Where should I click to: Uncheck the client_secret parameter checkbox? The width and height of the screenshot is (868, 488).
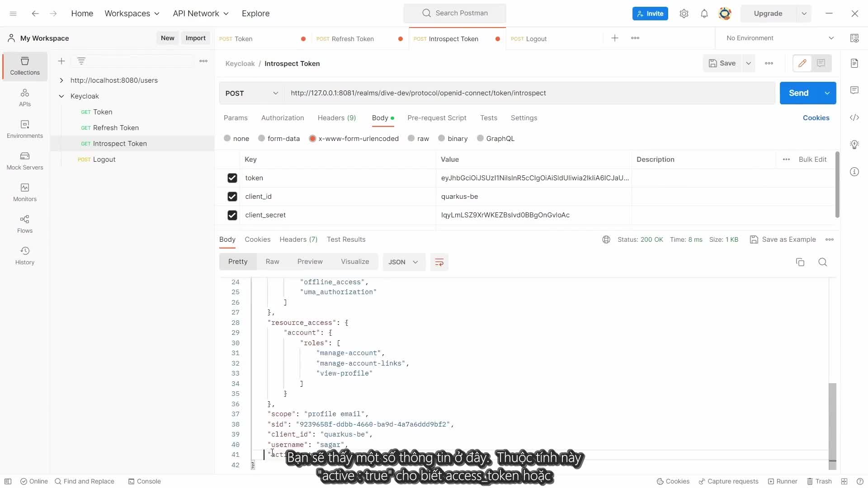pos(232,215)
